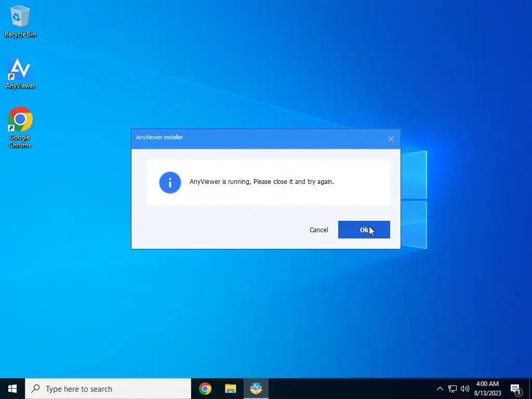Select the AnyViewer desktop shortcut
The height and width of the screenshot is (399, 532).
[x=20, y=73]
